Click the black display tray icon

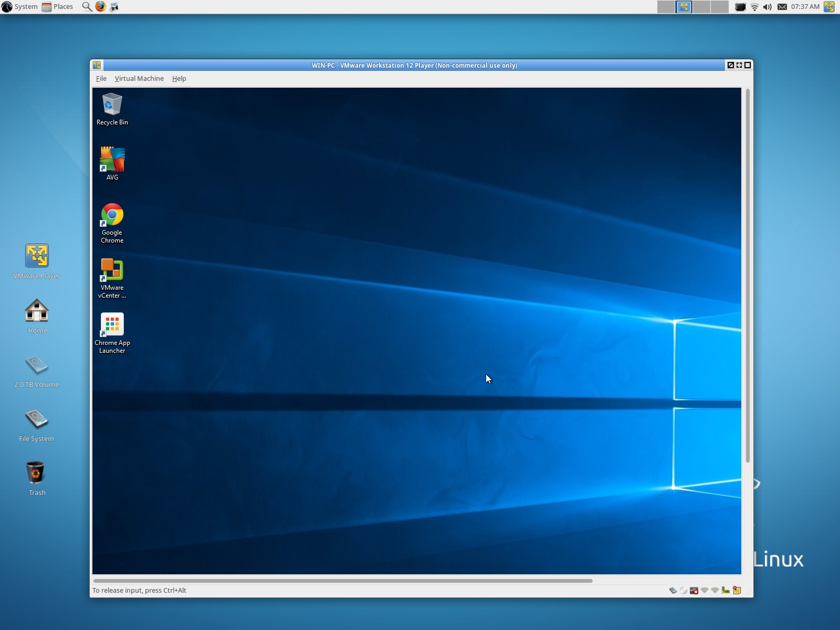pyautogui.click(x=740, y=7)
